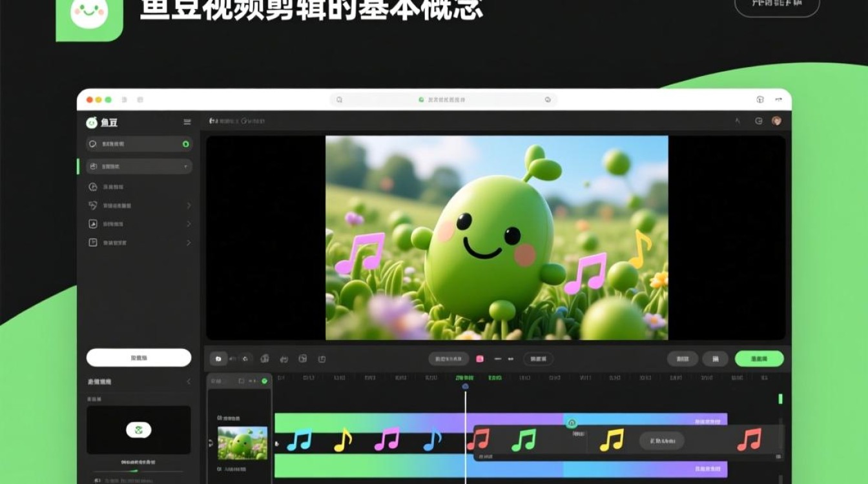Click the green site icon in the address bar
Screen dimensions: 868x484
[421, 100]
